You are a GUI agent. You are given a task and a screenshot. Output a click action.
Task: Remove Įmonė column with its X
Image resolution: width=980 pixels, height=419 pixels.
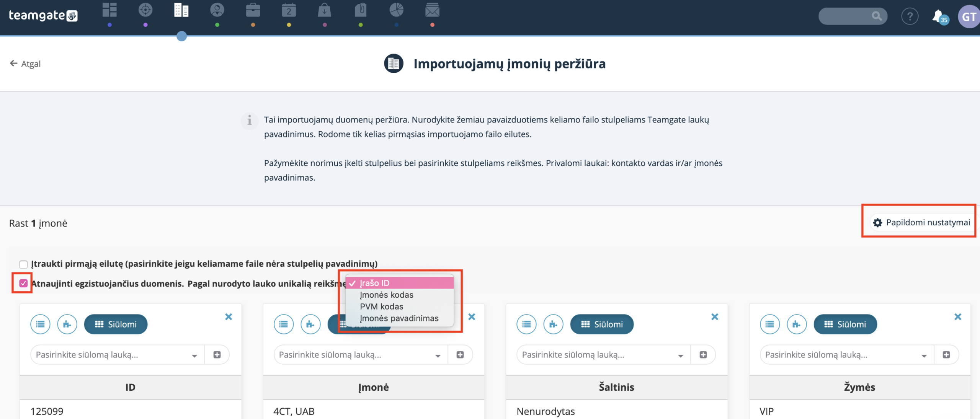472,316
